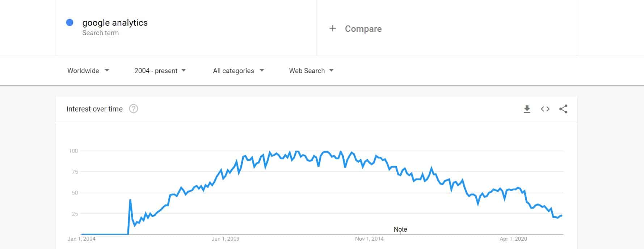
Task: Click the Jun 1, 2009 axis label
Action: (x=225, y=239)
